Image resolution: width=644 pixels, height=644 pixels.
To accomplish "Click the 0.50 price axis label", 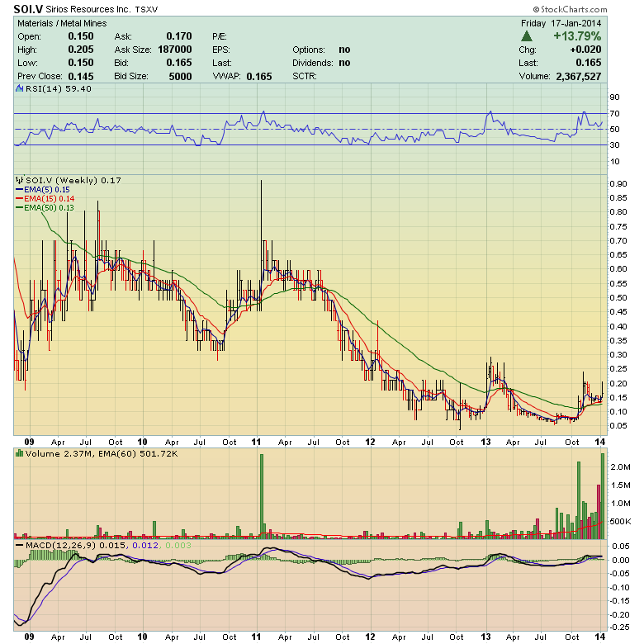I will (618, 298).
